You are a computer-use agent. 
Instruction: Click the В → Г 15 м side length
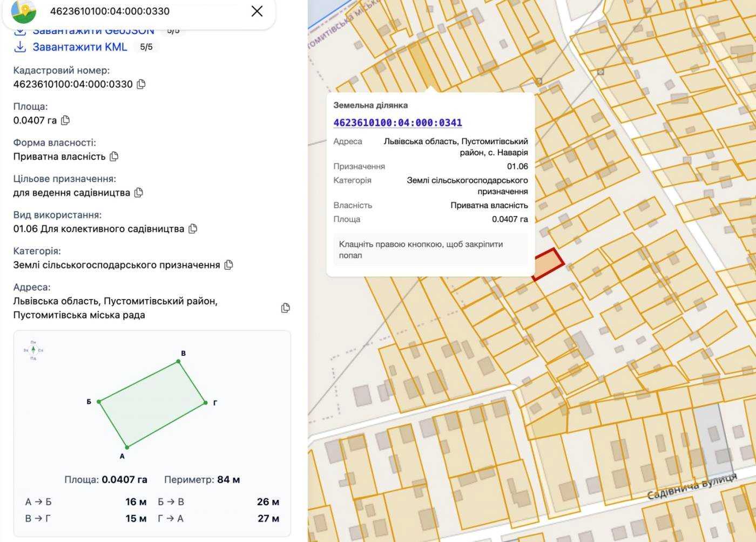pyautogui.click(x=86, y=519)
